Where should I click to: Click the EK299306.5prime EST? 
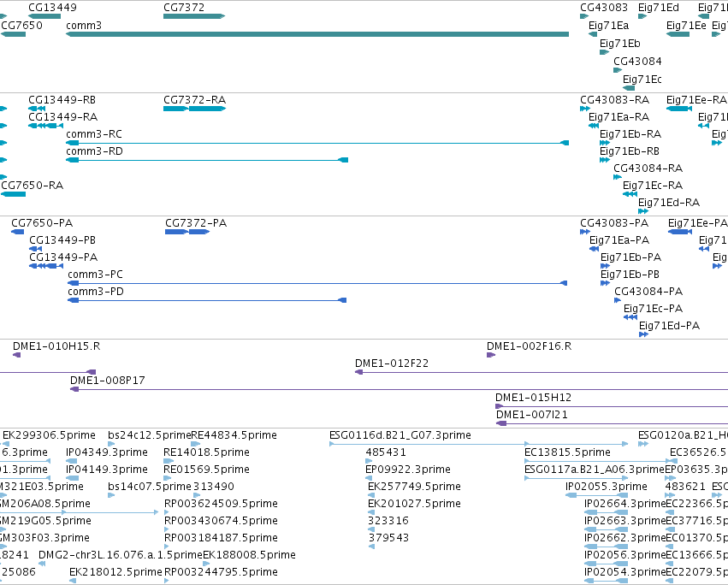[x=4, y=445]
